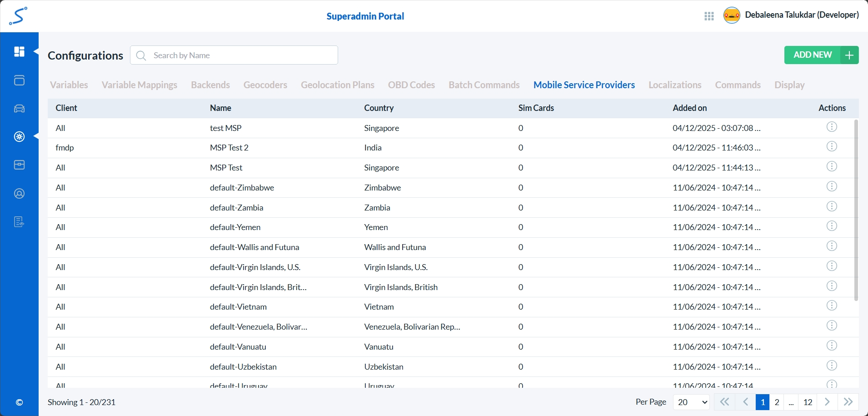Expand the Per Page dropdown
The image size is (868, 416).
(x=691, y=402)
